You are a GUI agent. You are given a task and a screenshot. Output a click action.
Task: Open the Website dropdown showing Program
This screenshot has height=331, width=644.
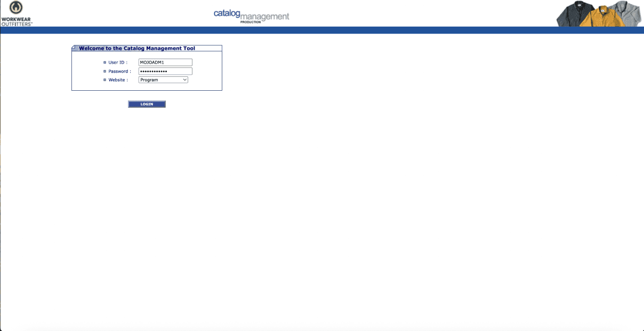163,80
